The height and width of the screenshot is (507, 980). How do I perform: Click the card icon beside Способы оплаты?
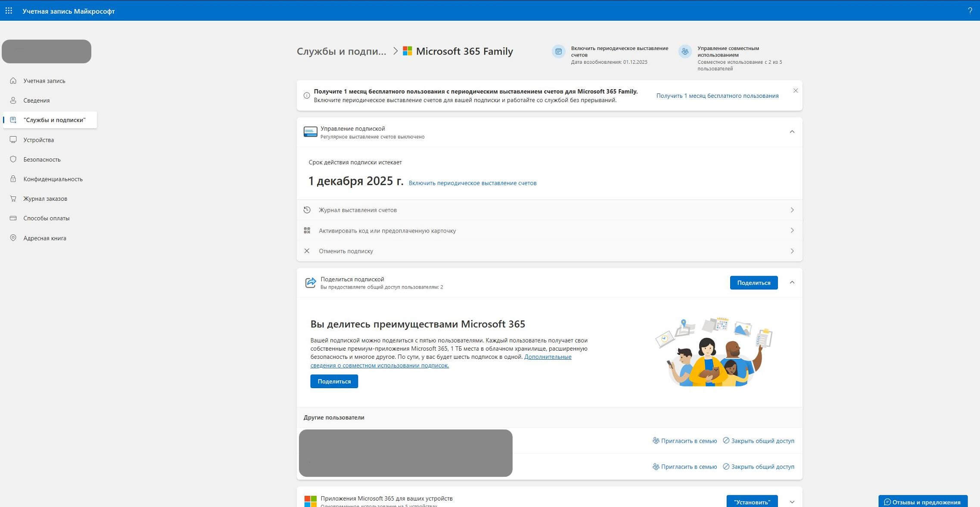(13, 218)
